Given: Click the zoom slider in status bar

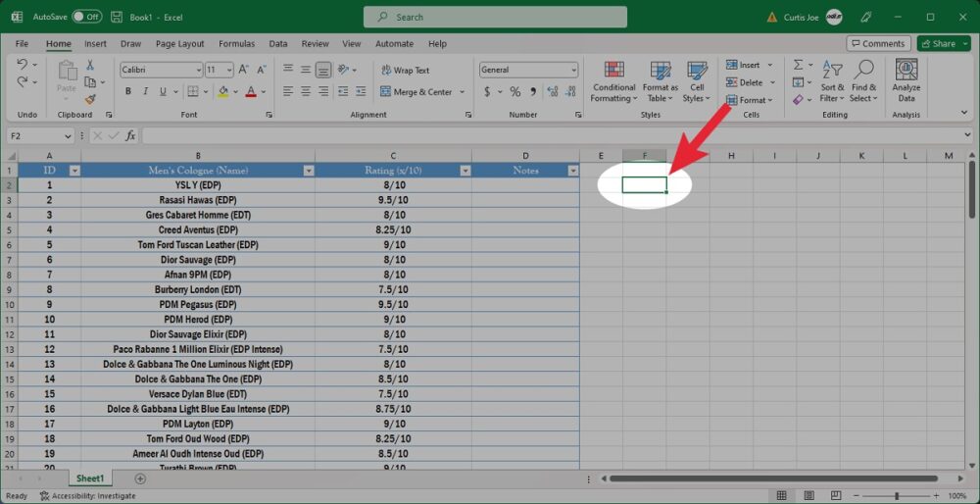Looking at the screenshot, I should click(x=897, y=496).
